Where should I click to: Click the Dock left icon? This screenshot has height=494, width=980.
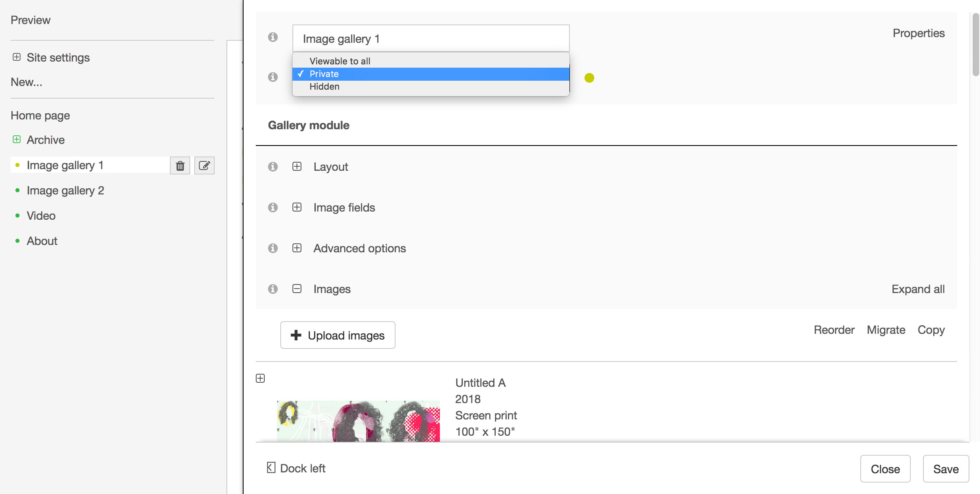coord(271,468)
